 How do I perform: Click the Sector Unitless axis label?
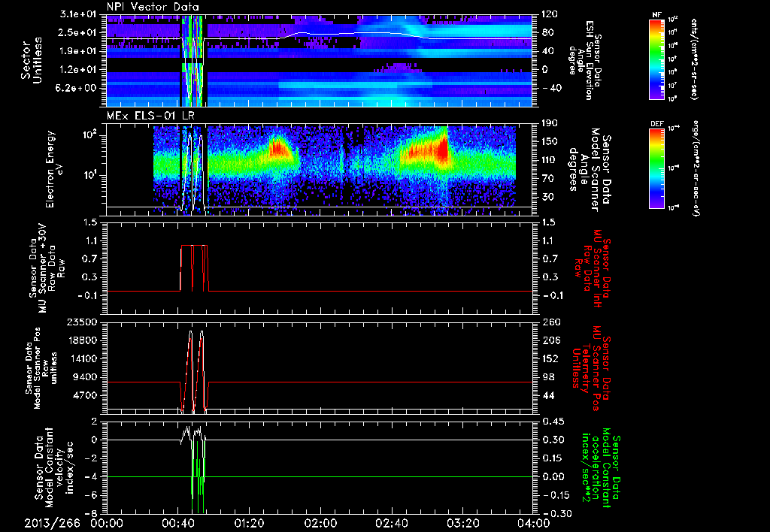click(32, 60)
